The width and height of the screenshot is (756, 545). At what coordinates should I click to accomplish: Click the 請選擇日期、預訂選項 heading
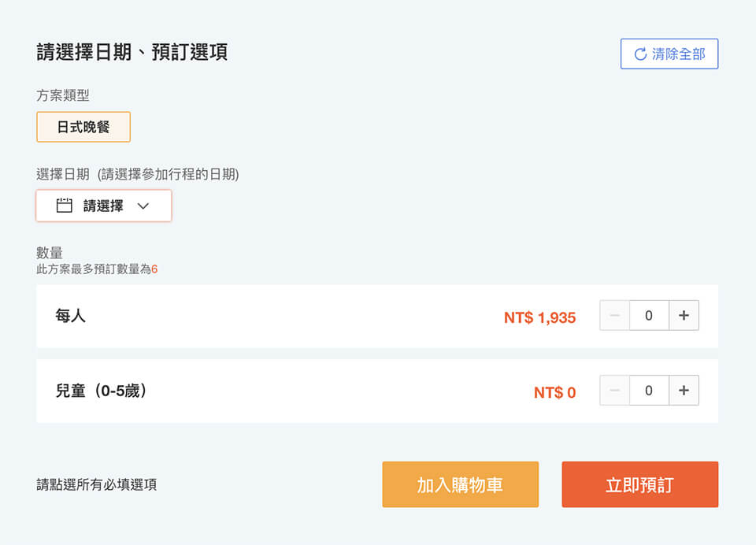(132, 52)
